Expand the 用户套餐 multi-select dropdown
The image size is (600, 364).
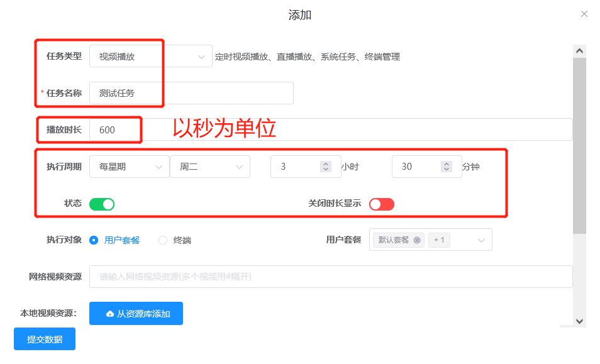click(x=481, y=240)
